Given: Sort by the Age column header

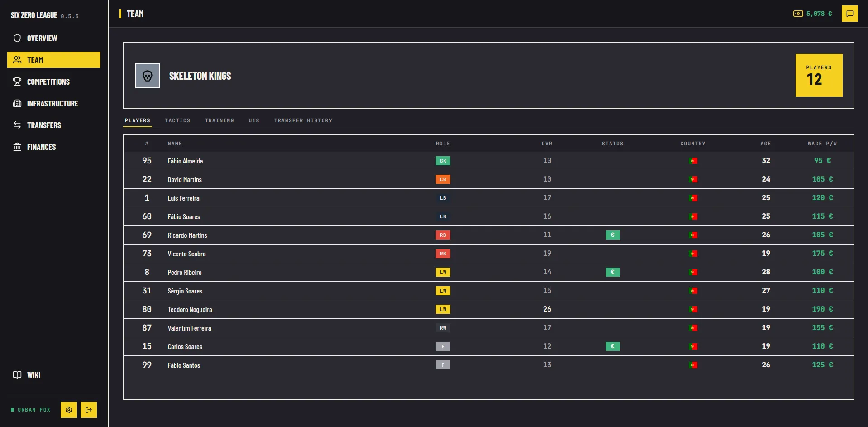Looking at the screenshot, I should pyautogui.click(x=766, y=144).
